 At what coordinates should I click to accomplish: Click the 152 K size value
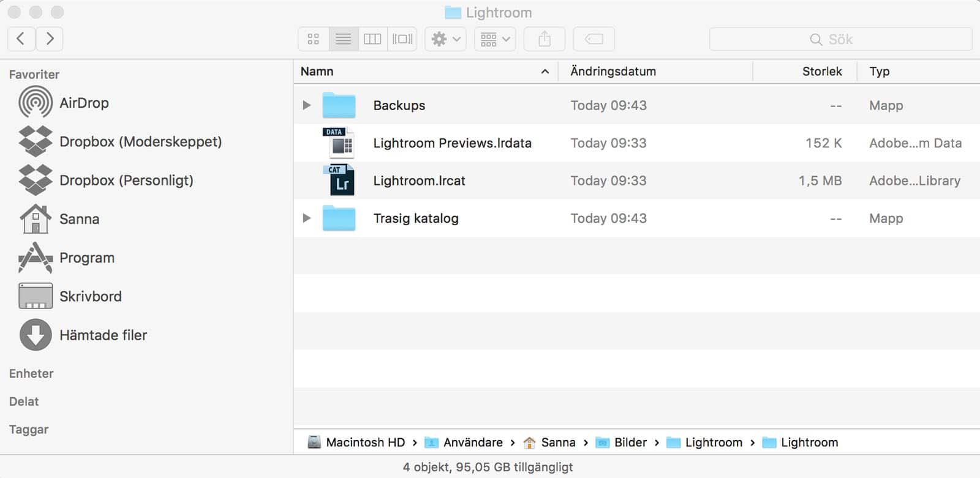tap(824, 143)
